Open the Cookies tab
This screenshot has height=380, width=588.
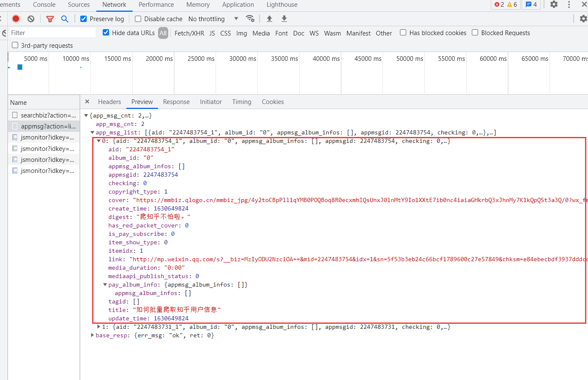[x=273, y=102]
